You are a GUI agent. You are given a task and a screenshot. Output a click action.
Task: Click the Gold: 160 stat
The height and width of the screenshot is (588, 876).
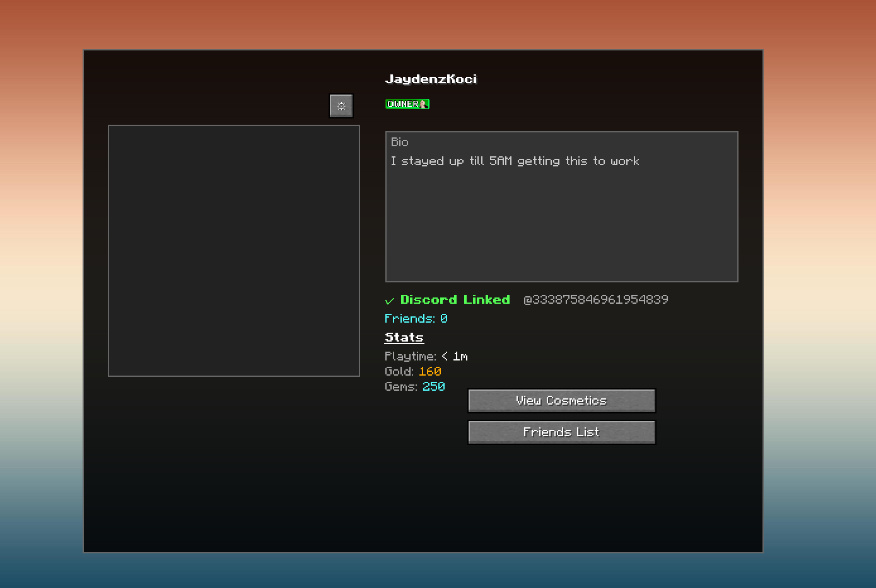(x=413, y=372)
